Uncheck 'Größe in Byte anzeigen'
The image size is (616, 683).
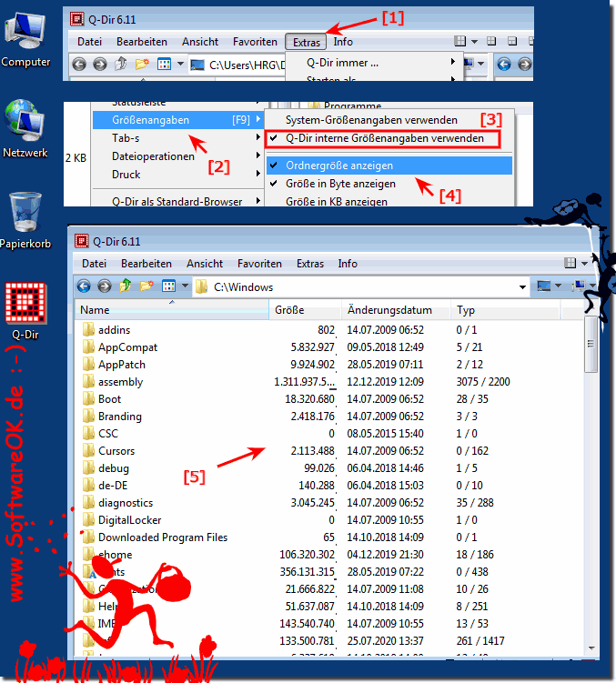389,184
